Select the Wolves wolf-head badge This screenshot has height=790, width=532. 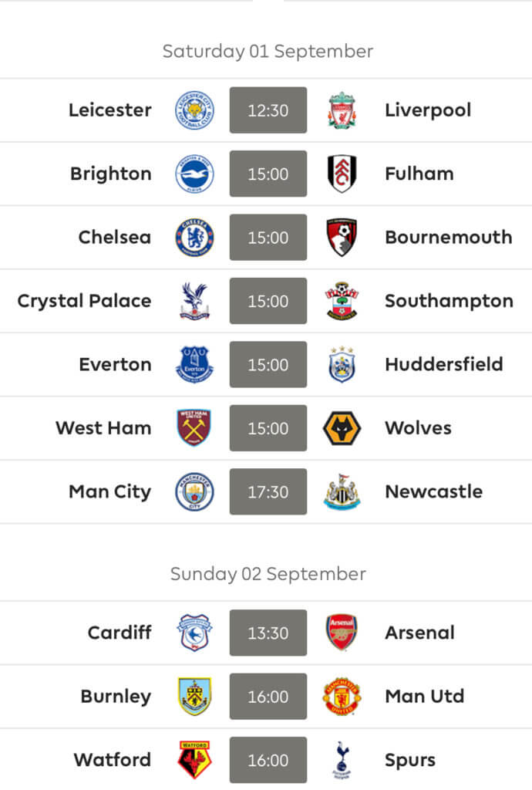tap(342, 428)
